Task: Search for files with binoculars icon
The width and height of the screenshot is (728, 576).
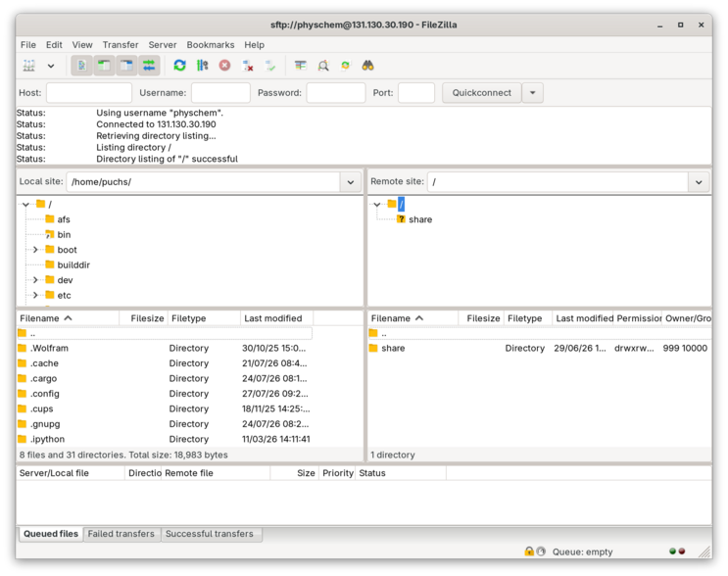Action: [367, 66]
